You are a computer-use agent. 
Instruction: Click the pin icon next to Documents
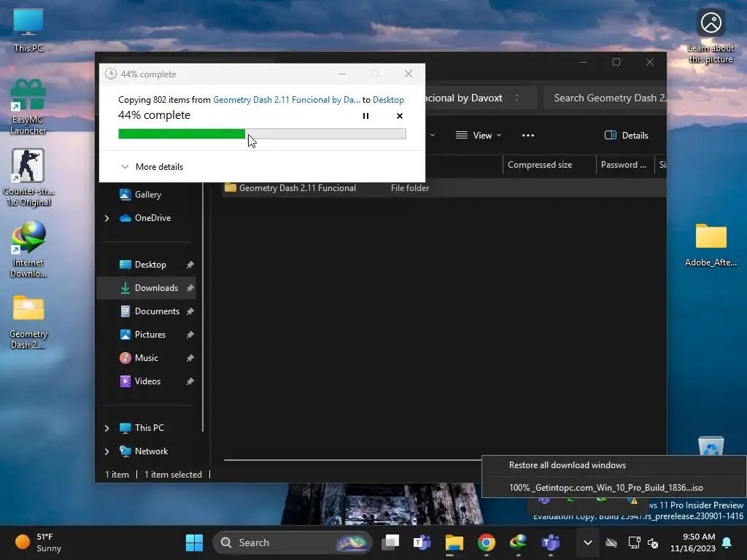190,311
